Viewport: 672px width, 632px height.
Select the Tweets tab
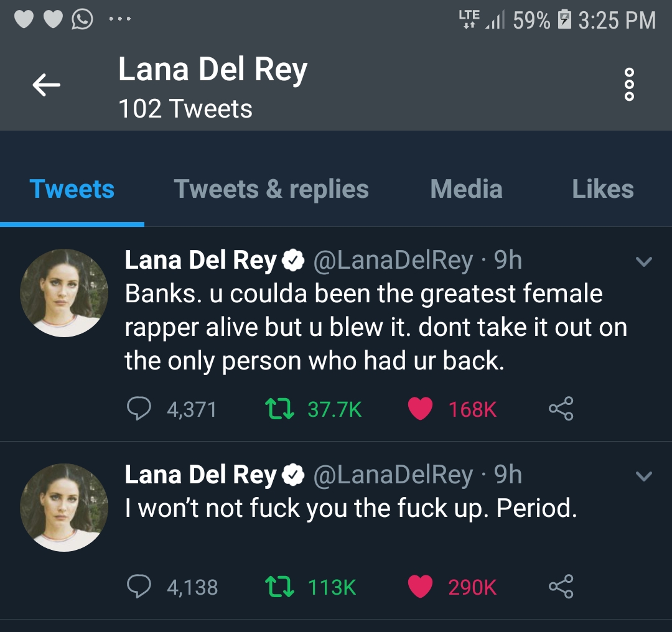coord(72,189)
